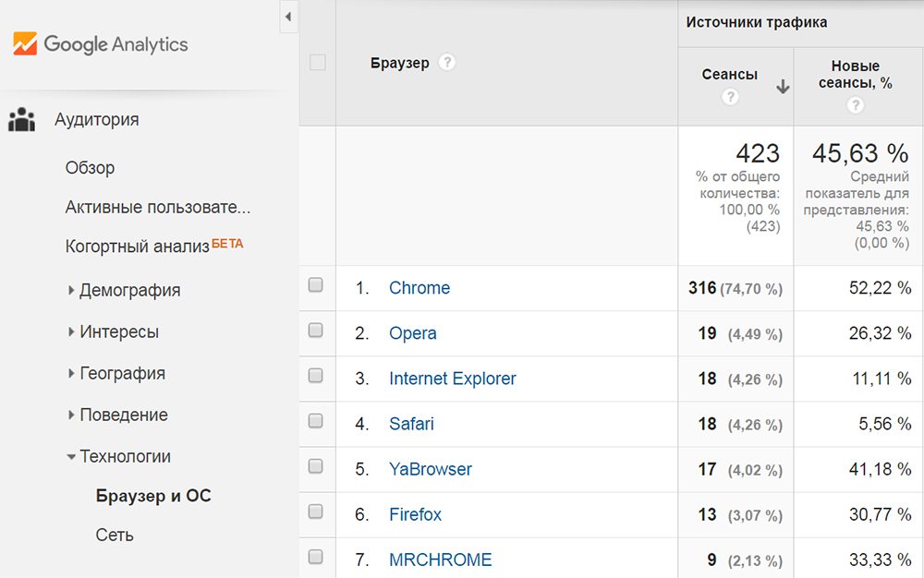Click the Аудитория people icon

click(21, 119)
